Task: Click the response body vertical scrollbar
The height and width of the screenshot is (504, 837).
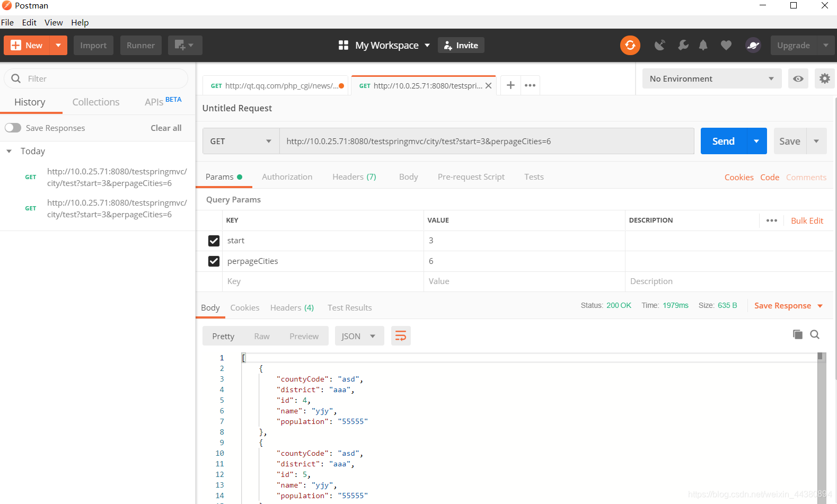Action: click(821, 427)
